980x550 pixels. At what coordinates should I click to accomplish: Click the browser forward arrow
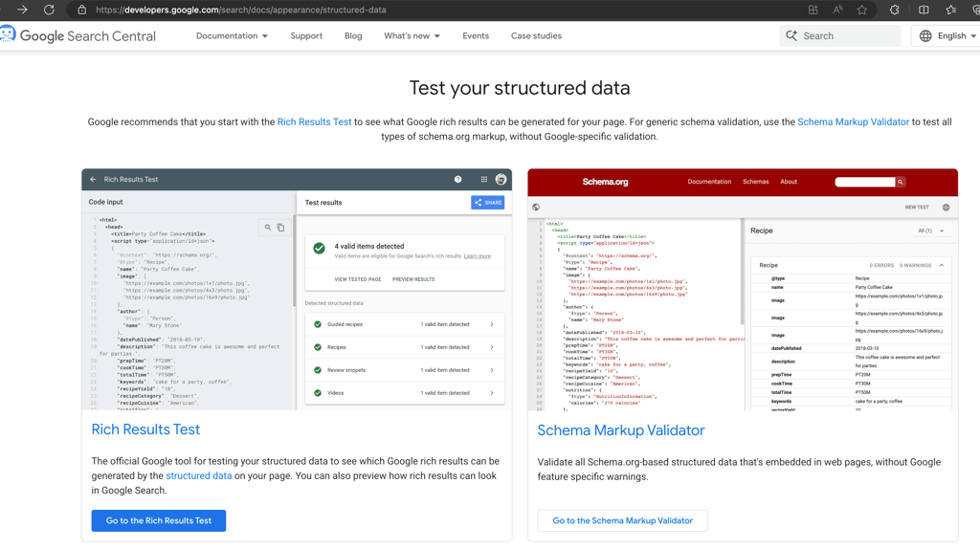[x=22, y=10]
